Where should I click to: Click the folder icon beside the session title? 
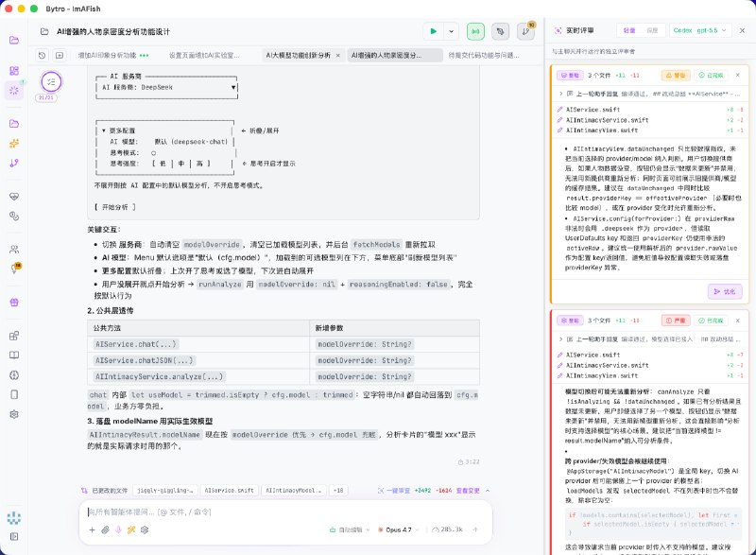pos(44,32)
